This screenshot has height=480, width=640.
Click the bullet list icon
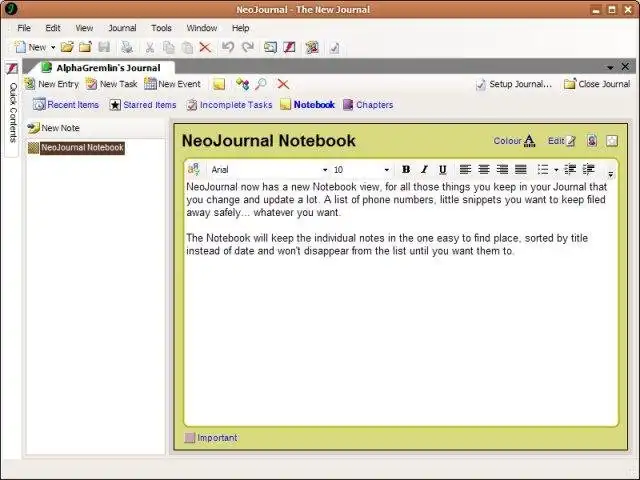point(543,169)
